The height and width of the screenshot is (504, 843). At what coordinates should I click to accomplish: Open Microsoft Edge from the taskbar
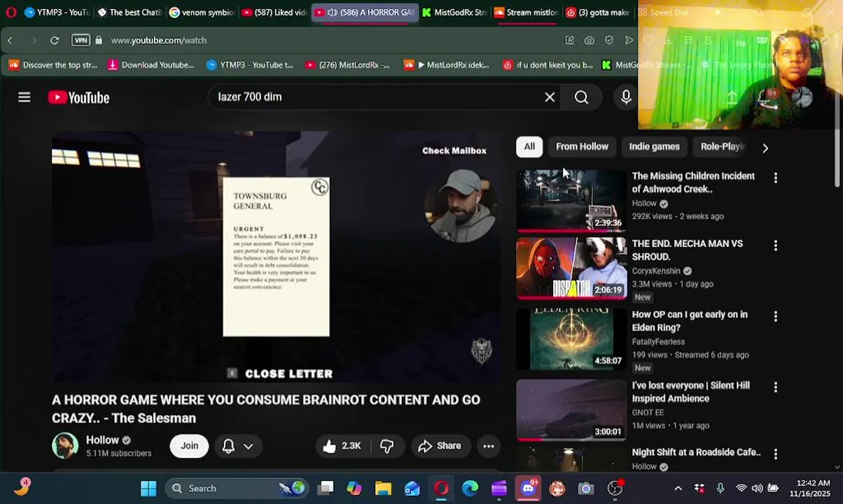470,489
